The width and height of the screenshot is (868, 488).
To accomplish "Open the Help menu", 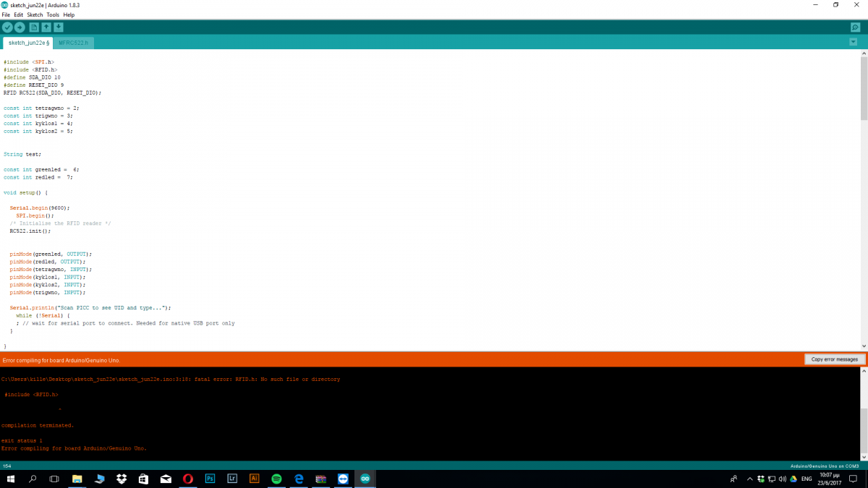I will [x=69, y=14].
